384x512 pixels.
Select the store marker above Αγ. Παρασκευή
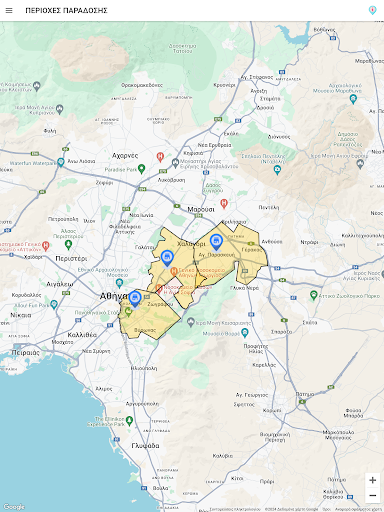[216, 242]
